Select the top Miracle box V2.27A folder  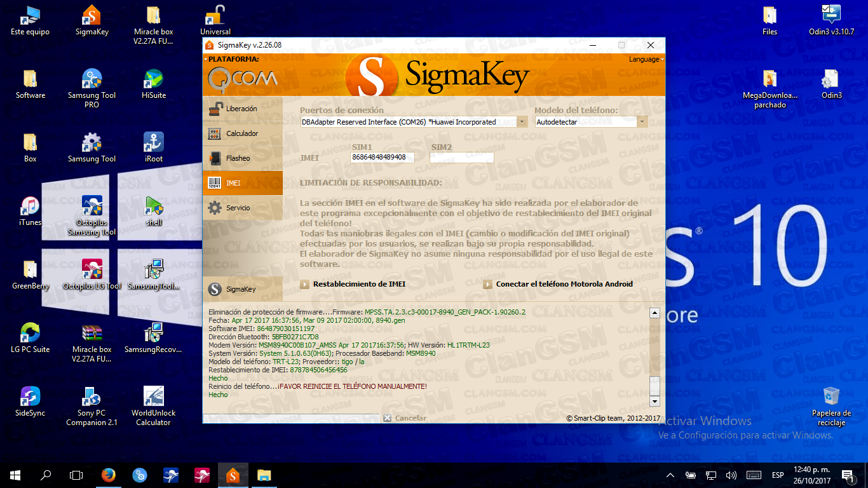[153, 25]
